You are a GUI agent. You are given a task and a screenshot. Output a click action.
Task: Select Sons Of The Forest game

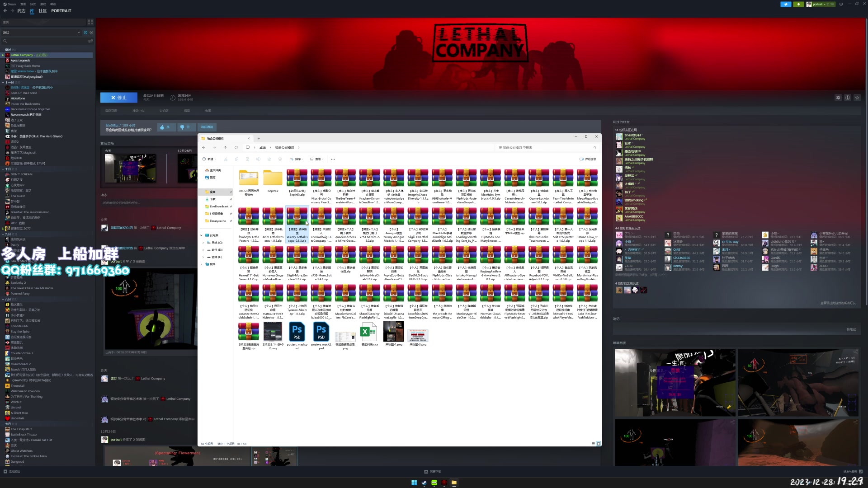coord(24,93)
